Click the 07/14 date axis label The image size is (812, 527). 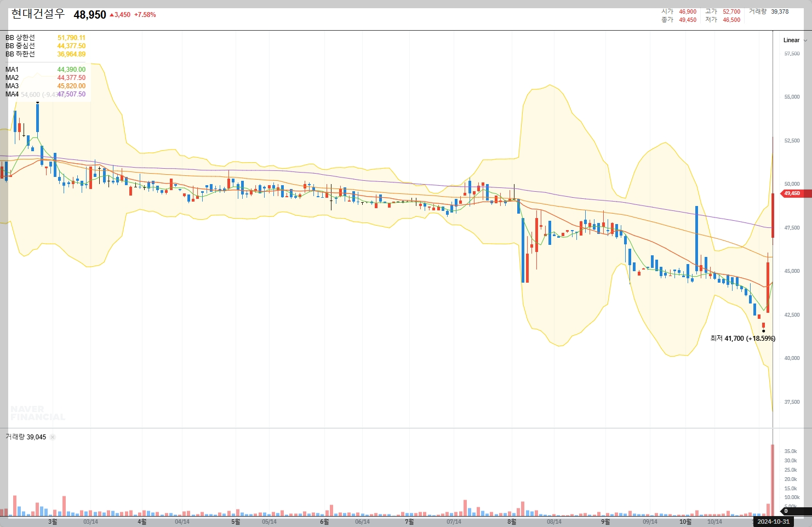[x=454, y=522]
